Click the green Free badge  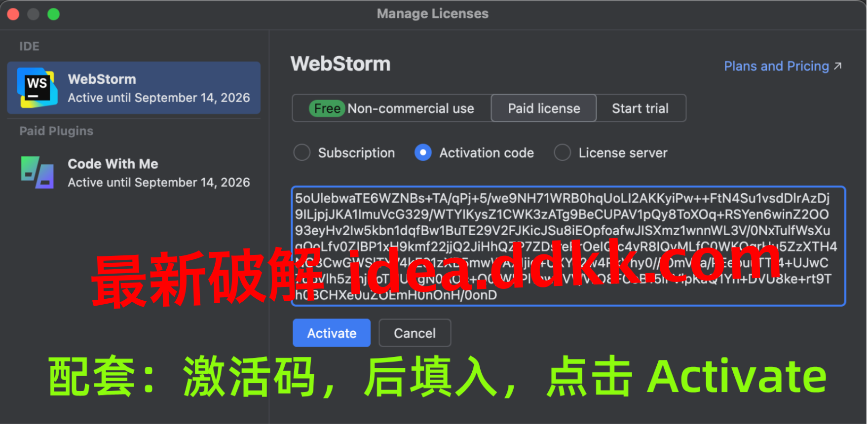327,108
